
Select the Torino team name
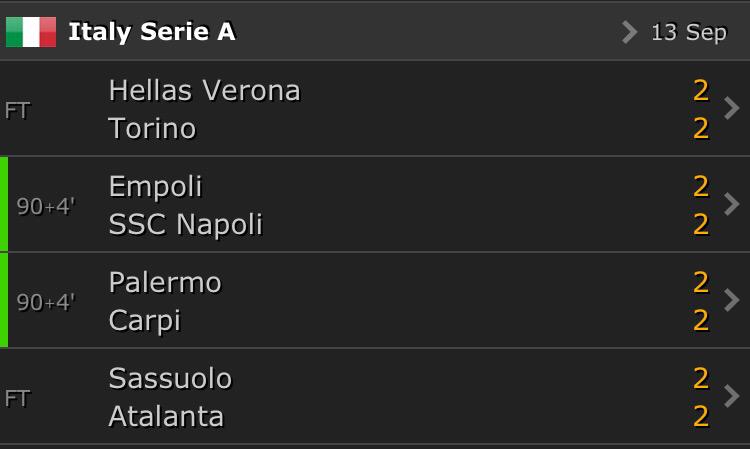(x=152, y=128)
